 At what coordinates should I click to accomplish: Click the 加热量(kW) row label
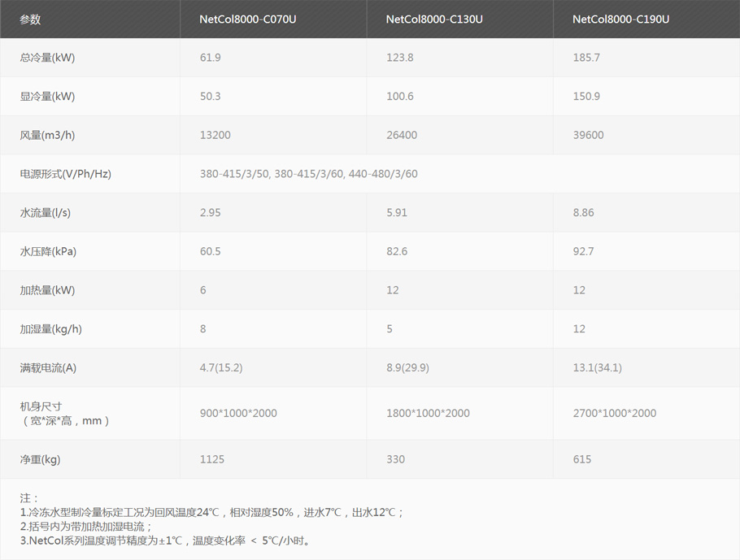(x=47, y=289)
